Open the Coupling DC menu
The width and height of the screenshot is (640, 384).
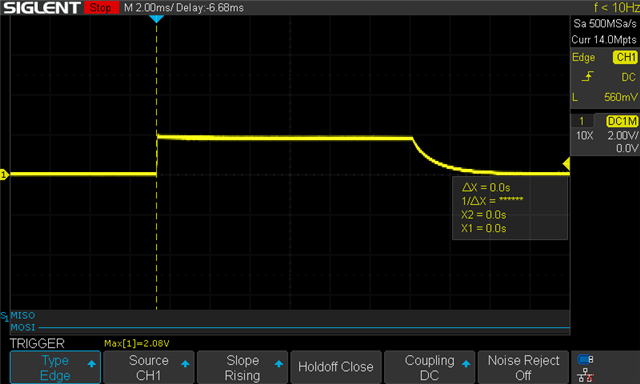pyautogui.click(x=429, y=367)
